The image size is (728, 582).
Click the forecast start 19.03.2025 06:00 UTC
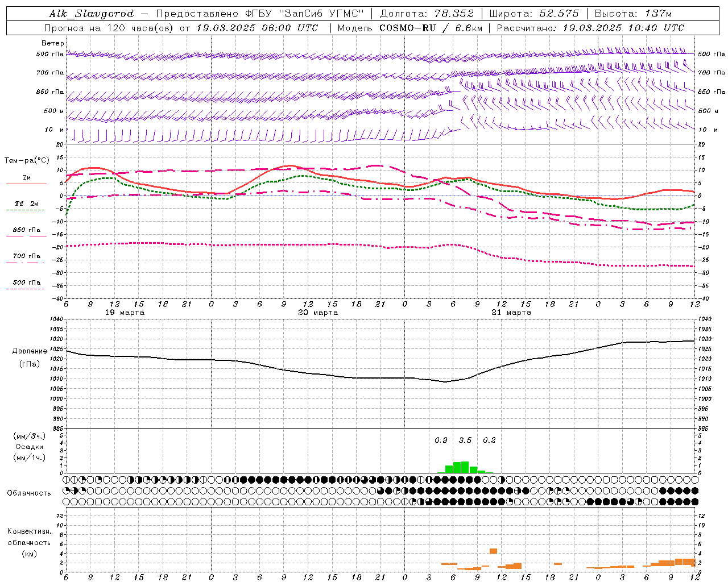(257, 28)
